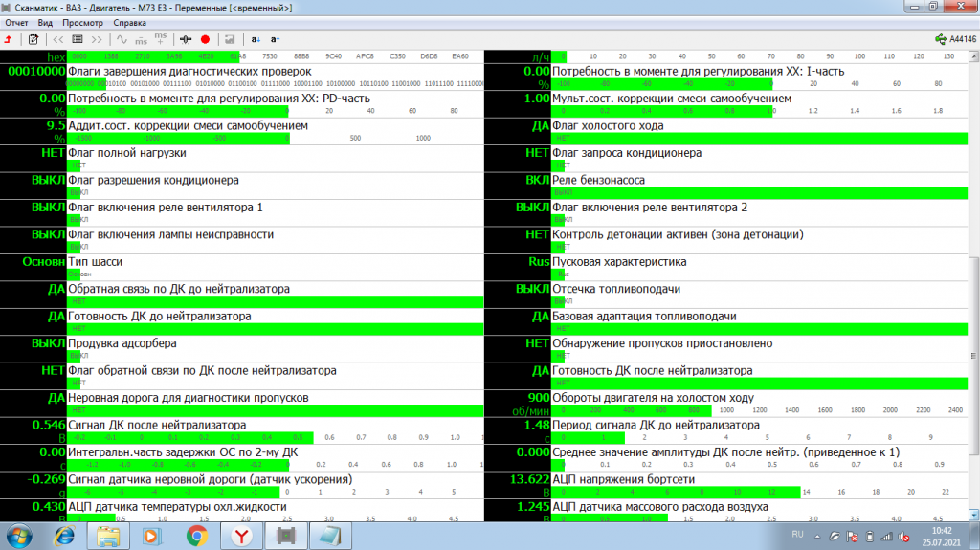Click the greyed chart image icon

[x=230, y=39]
